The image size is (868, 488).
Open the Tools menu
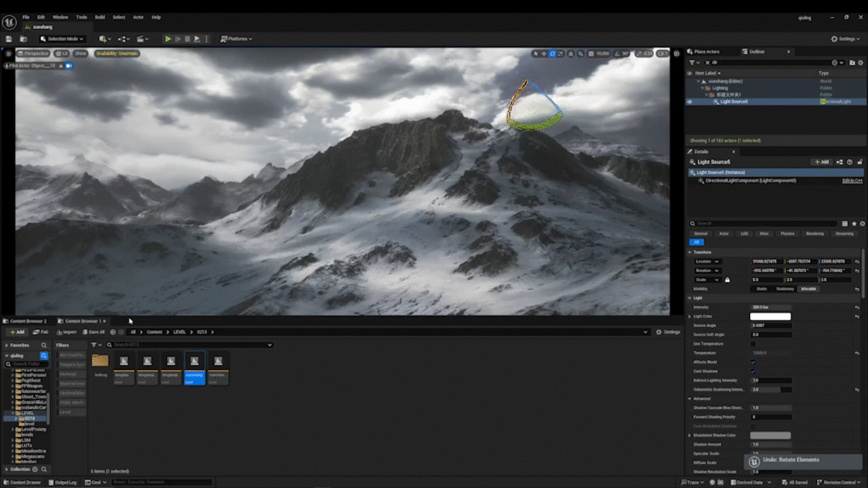point(81,17)
